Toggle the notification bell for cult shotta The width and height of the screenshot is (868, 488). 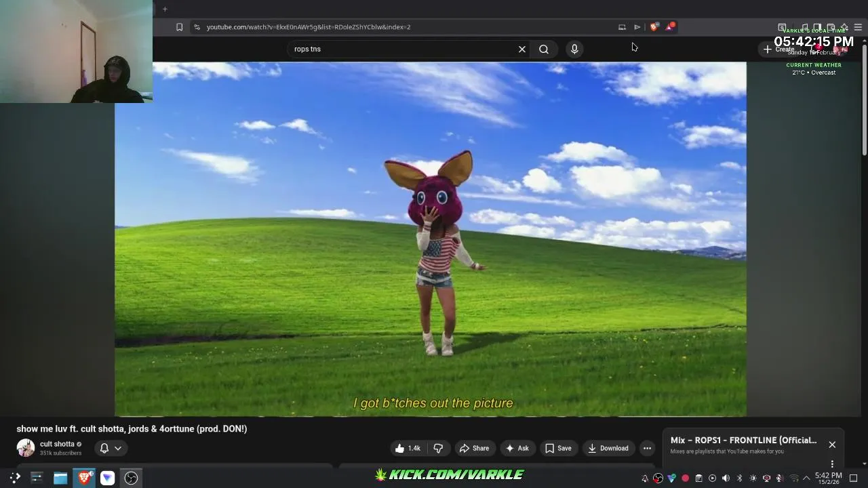coord(104,448)
